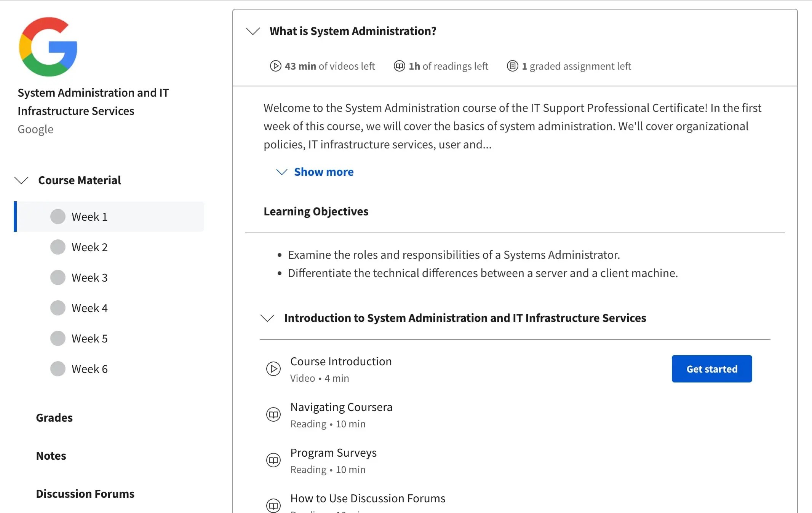Click the graded assignment icon
Viewport: 812px width, 513px height.
coord(512,66)
